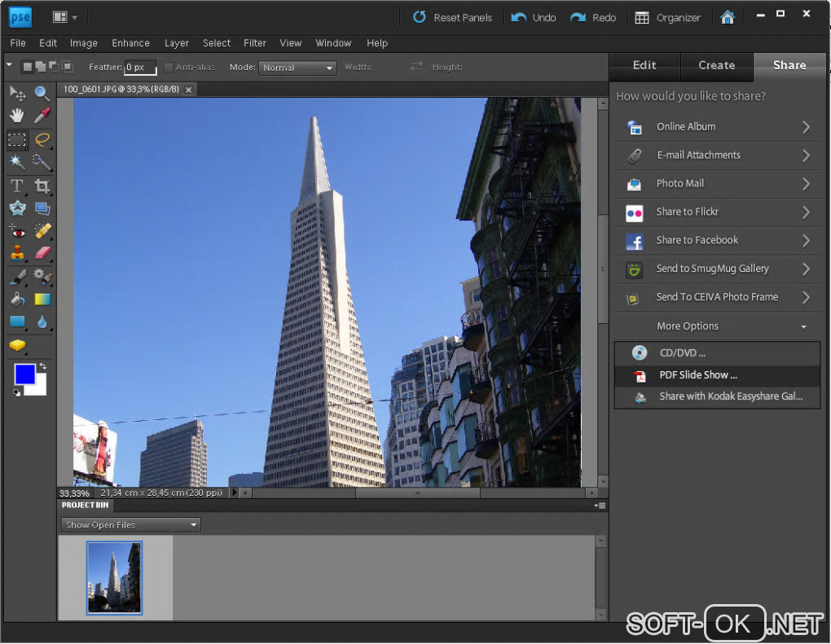Screen dimensions: 831x644
Task: Select the Zoom magnifier tool
Action: [42, 94]
